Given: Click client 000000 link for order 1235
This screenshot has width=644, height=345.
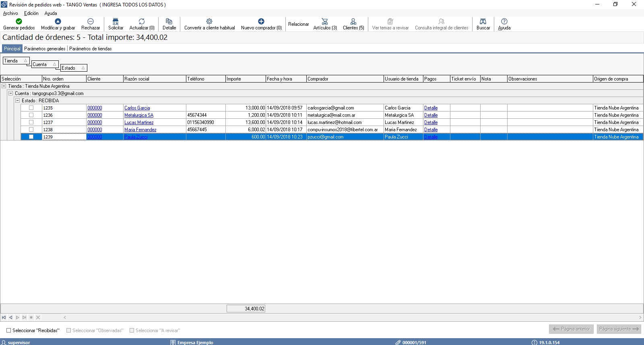Looking at the screenshot, I should point(95,108).
